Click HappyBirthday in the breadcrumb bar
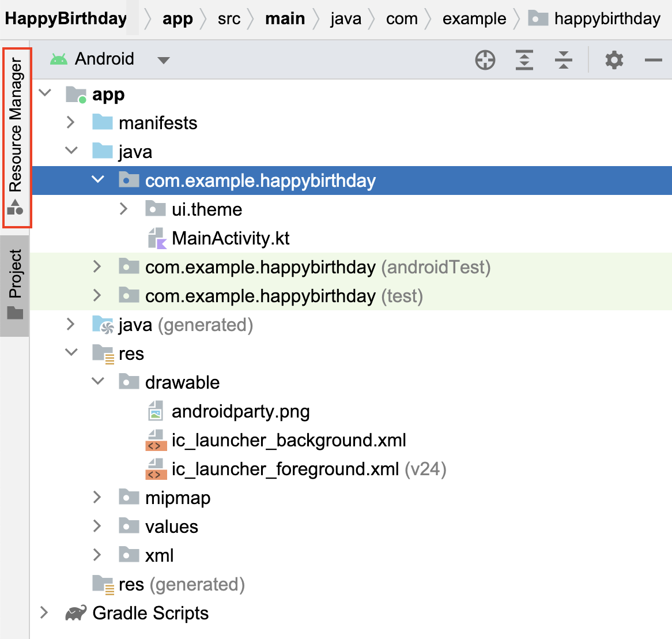Image resolution: width=672 pixels, height=639 pixels. pos(65,18)
